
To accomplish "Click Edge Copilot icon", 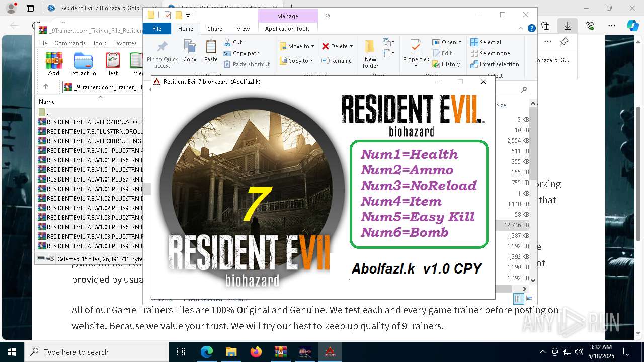I will click(632, 26).
